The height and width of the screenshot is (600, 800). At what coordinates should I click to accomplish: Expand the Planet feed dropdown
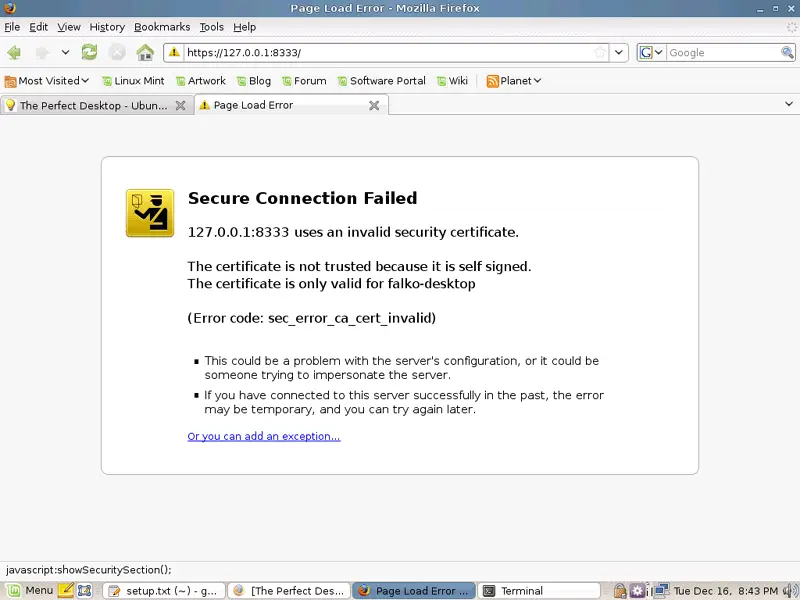pyautogui.click(x=514, y=81)
